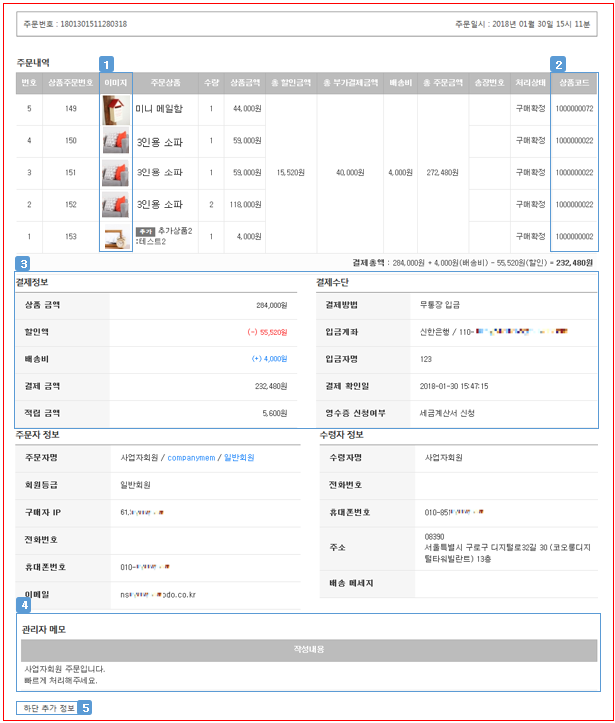Click the 하단 추가 정보 button
The height and width of the screenshot is (723, 615).
49,708
